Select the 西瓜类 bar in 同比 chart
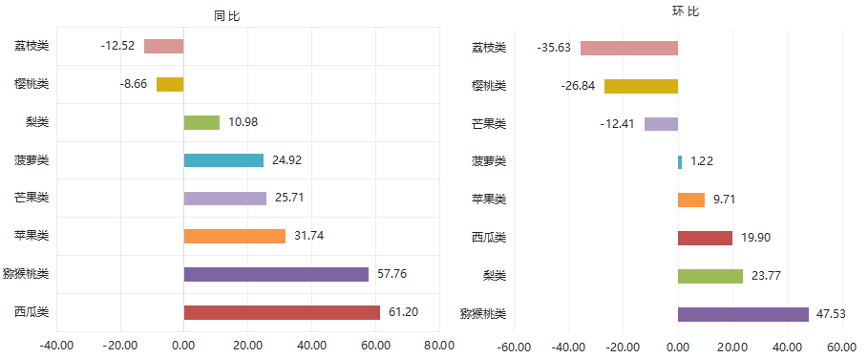The width and height of the screenshot is (868, 358). point(282,312)
